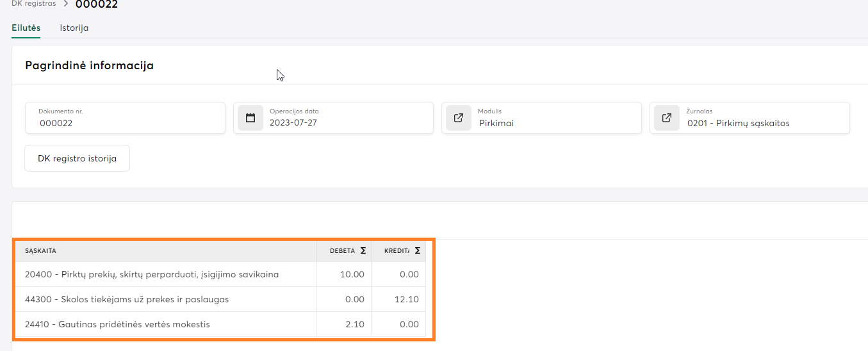
Task: Select the 44300 Skolos tiekėjams row
Action: 127,300
